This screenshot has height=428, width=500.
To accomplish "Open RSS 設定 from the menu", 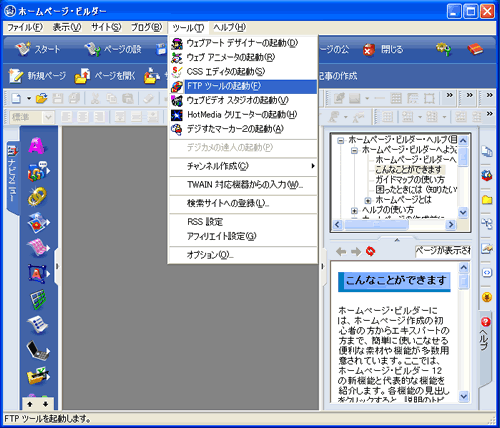I will pos(243,222).
